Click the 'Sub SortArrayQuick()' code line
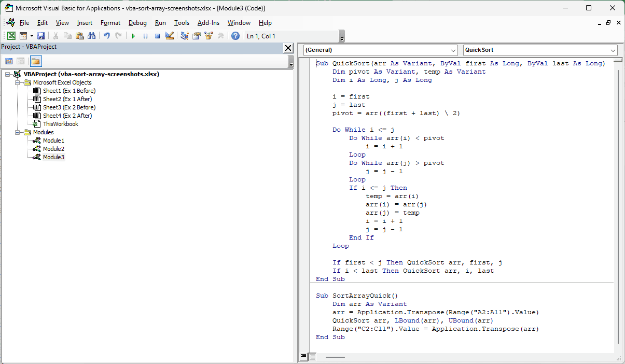Screen dimensions: 625x364 357,296
